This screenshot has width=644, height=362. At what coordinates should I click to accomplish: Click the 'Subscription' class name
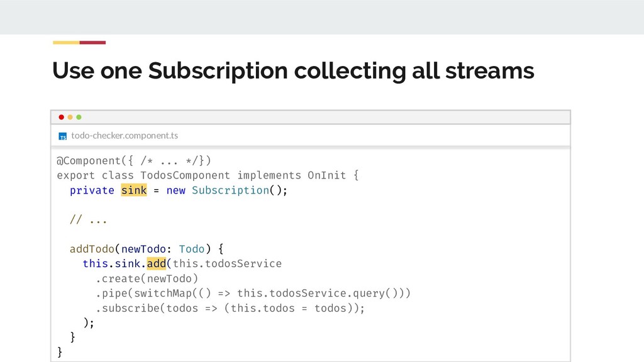[x=230, y=190]
